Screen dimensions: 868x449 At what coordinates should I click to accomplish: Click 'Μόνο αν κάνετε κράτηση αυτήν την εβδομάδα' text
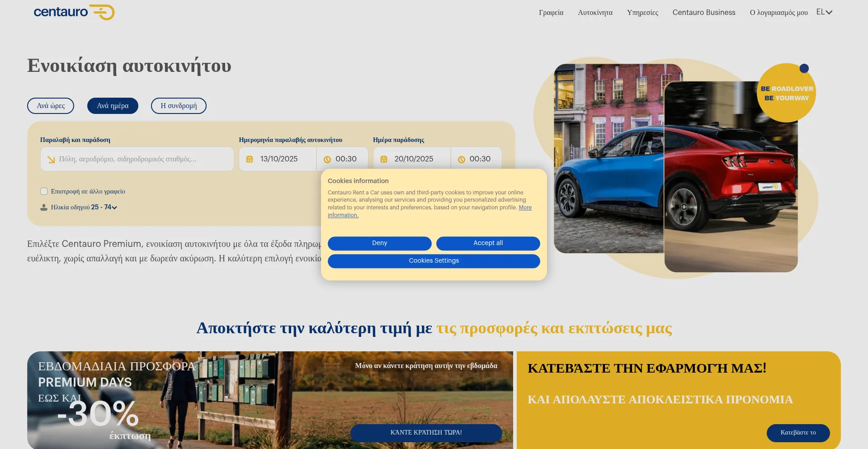[426, 366]
